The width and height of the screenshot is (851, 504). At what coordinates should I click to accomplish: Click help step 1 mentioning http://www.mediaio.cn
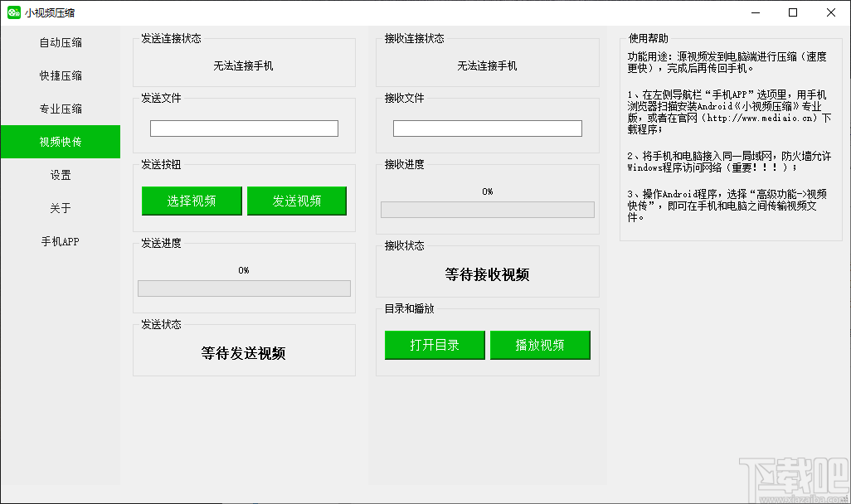point(729,112)
